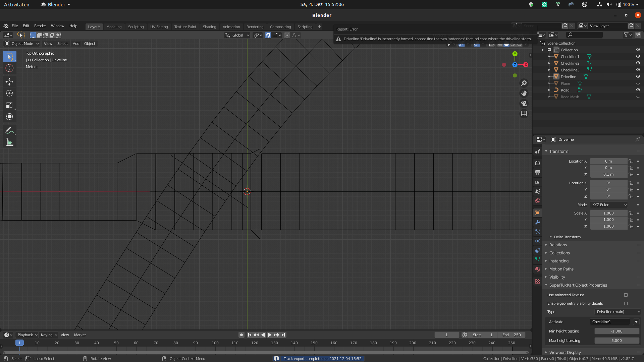Expand the Relations panel
Viewport: 644px width, 362px height.
(x=558, y=245)
